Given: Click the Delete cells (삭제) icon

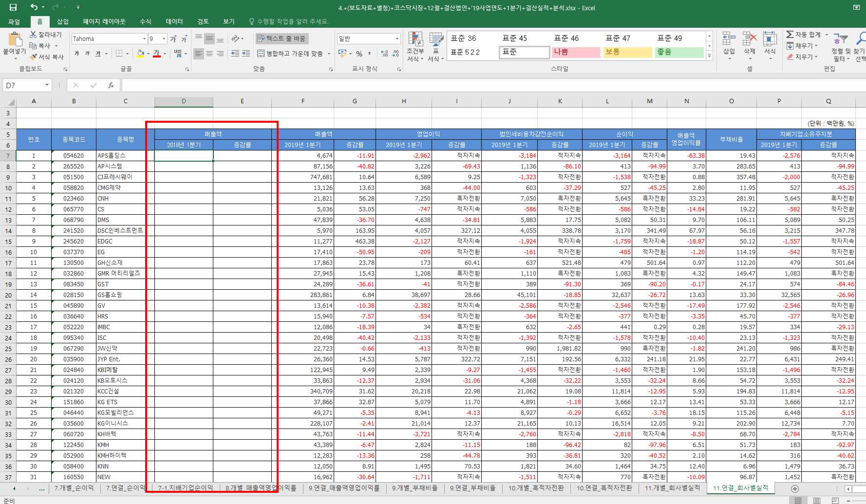Looking at the screenshot, I should (750, 39).
